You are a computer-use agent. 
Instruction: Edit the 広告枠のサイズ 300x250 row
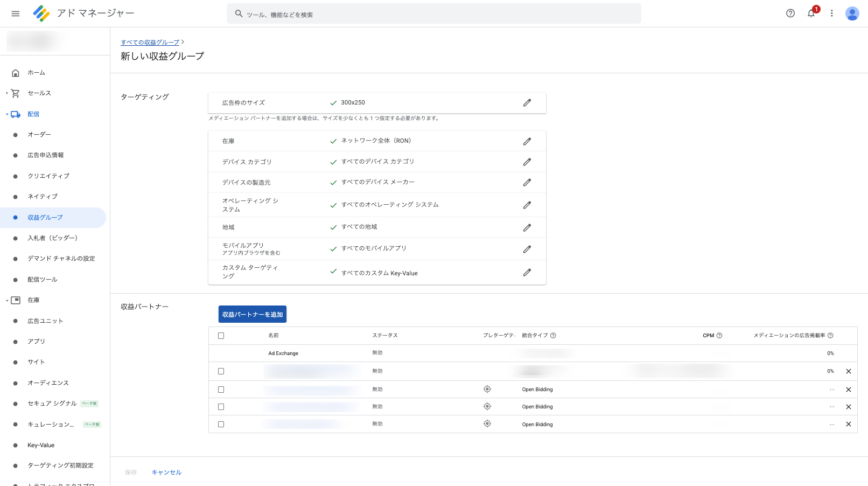[527, 102]
